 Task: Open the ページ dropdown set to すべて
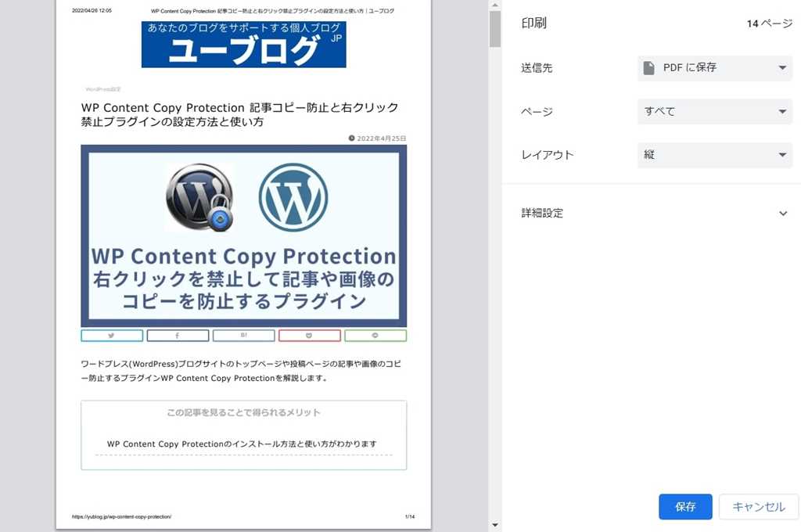coord(715,111)
